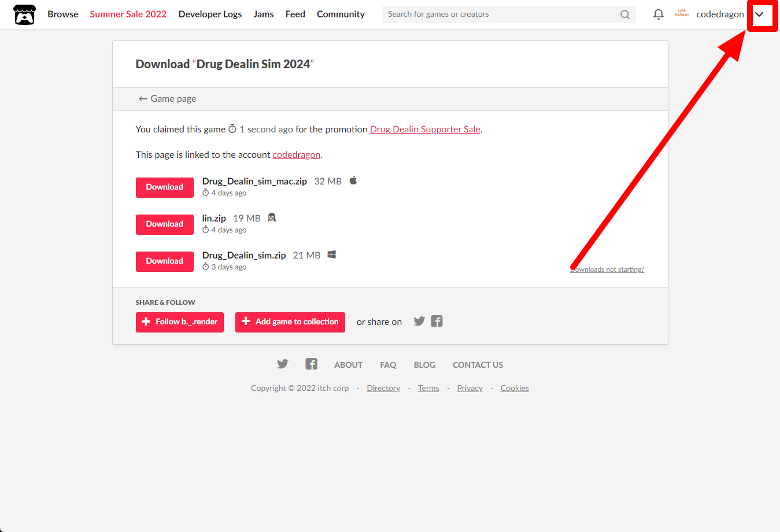Click the Windows platform icon
Viewport: 780px width, 532px height.
(332, 254)
